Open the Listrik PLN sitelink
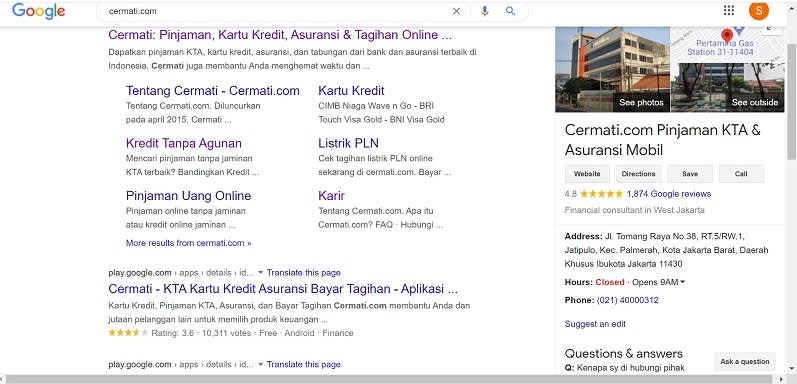Viewport: 797px width, 384px height. [x=348, y=143]
